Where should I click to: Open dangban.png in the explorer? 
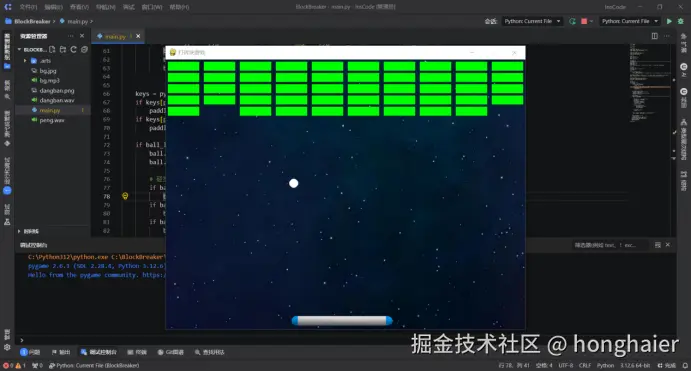tap(57, 90)
